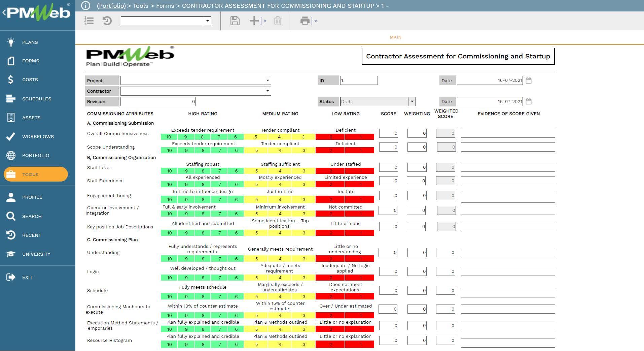Click Weighted Score field for Understanding
644x351 pixels.
click(445, 252)
